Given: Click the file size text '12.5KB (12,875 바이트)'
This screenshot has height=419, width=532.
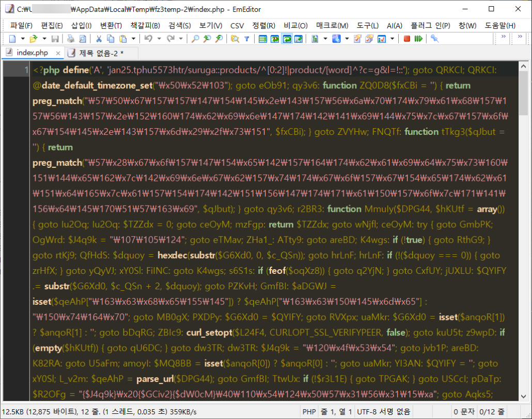Looking at the screenshot, I should point(39,412).
